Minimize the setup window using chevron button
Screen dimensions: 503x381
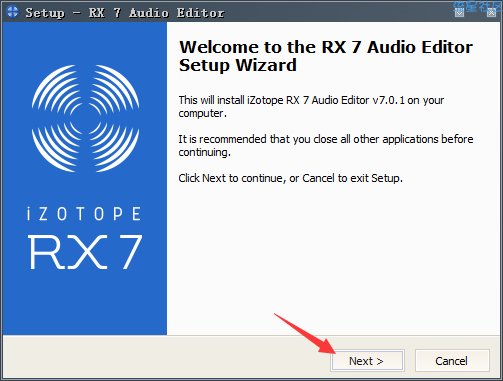459,13
